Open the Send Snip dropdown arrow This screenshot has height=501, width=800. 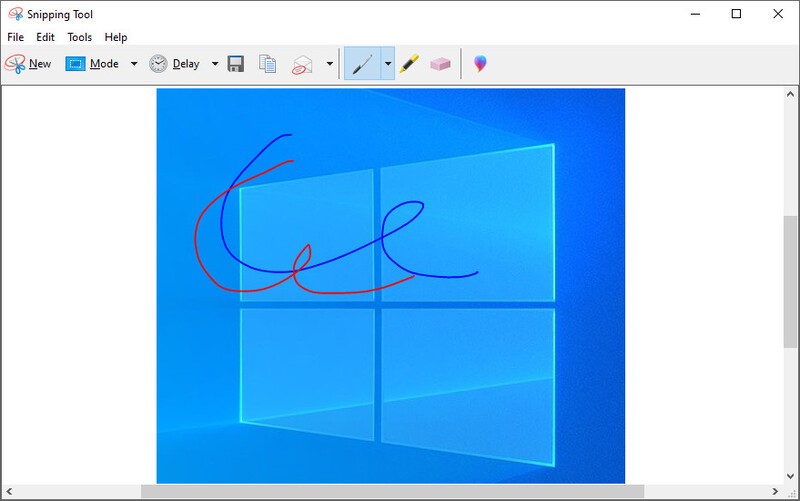tap(330, 64)
